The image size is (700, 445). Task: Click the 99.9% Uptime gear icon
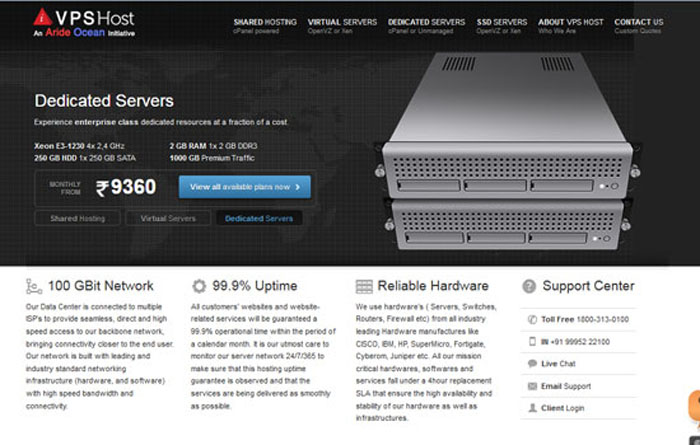(x=199, y=286)
